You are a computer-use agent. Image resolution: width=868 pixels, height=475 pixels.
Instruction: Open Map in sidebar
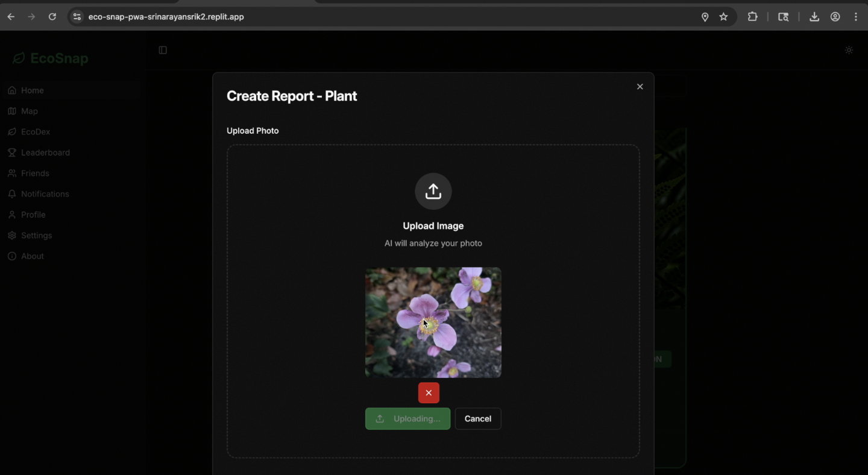click(x=71, y=111)
